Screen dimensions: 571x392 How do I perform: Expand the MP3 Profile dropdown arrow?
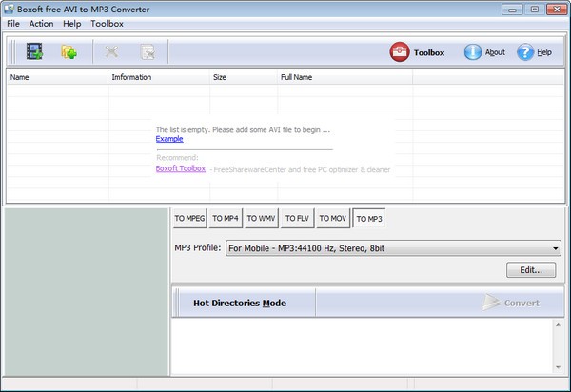[x=556, y=248]
